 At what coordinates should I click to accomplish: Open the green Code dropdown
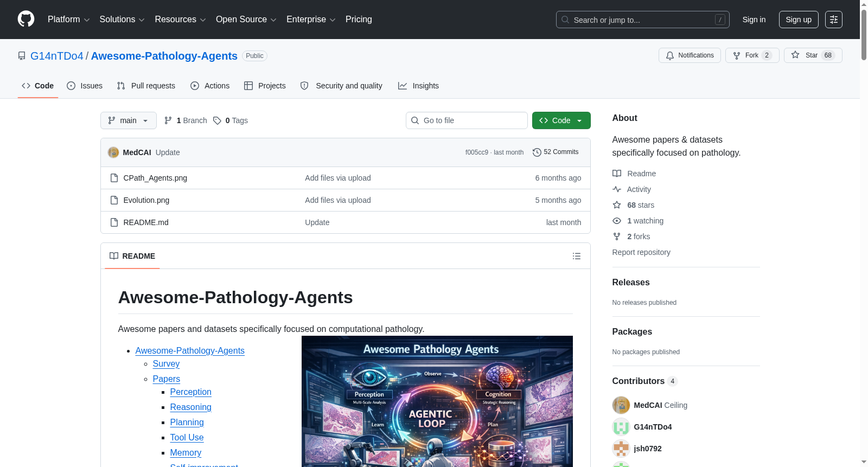pyautogui.click(x=561, y=120)
